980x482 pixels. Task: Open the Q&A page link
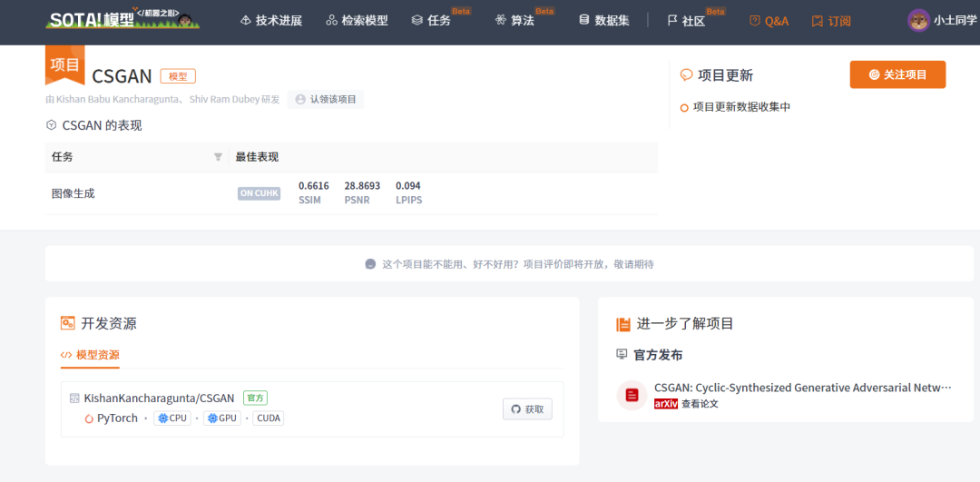coord(769,21)
